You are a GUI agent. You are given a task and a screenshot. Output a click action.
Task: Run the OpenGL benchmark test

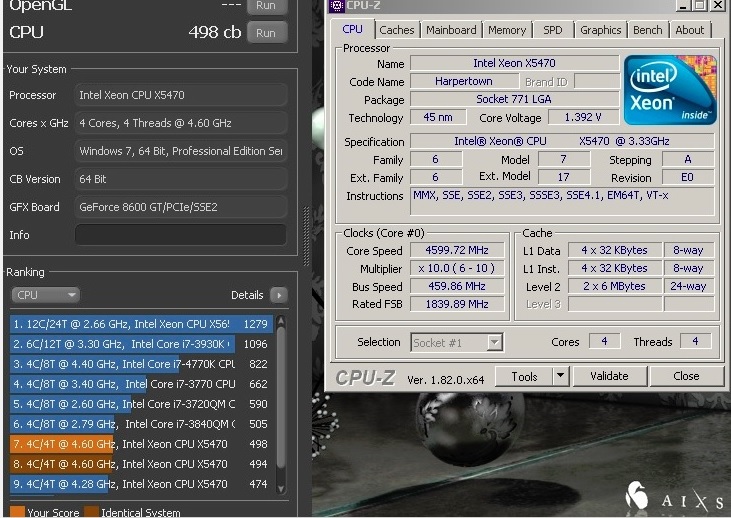(267, 6)
